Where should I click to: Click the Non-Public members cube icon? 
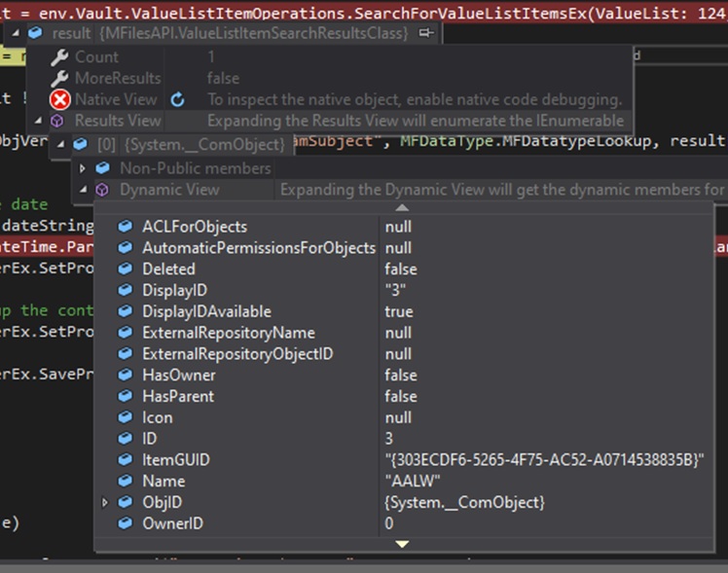point(102,168)
